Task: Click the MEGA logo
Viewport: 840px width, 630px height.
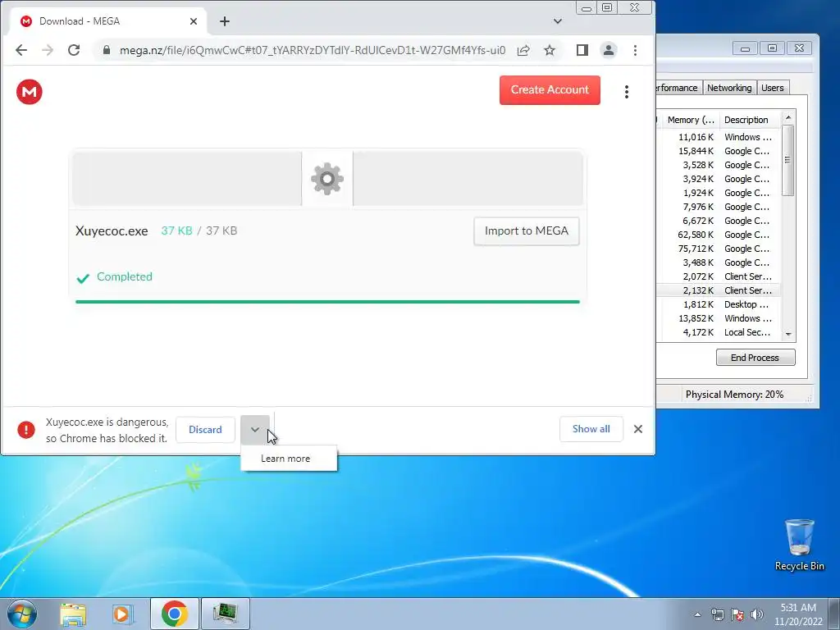Action: [x=30, y=92]
